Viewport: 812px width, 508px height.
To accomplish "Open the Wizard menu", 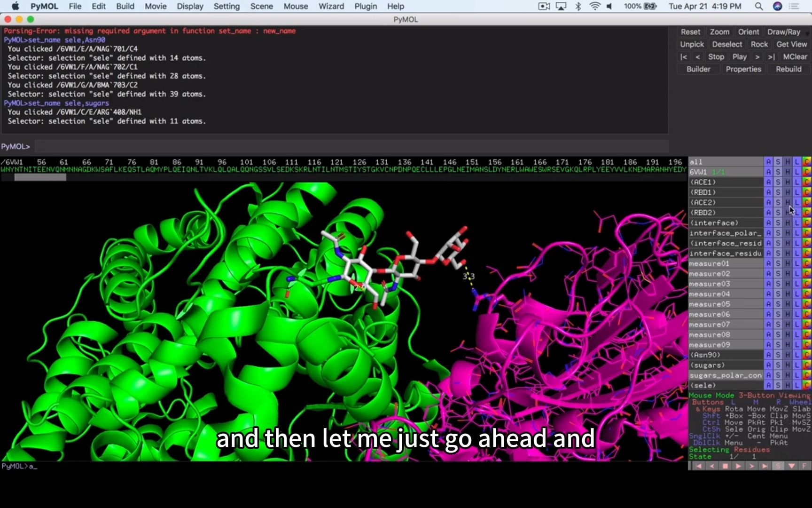I will 331,6.
